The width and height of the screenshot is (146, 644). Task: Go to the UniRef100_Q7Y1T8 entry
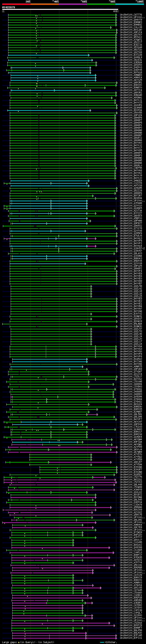pyautogui.click(x=131, y=228)
